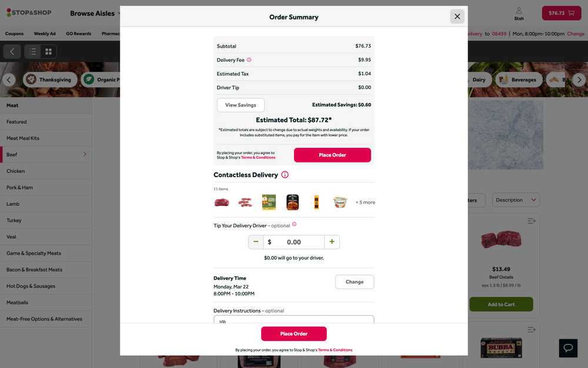The image size is (588, 368).
Task: Click the driver tip amount field
Action: click(x=294, y=242)
